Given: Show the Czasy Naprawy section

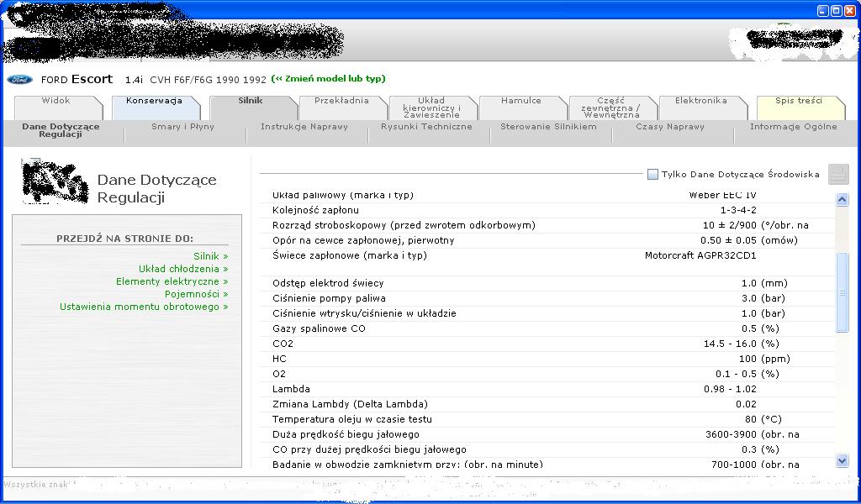Looking at the screenshot, I should pyautogui.click(x=670, y=127).
